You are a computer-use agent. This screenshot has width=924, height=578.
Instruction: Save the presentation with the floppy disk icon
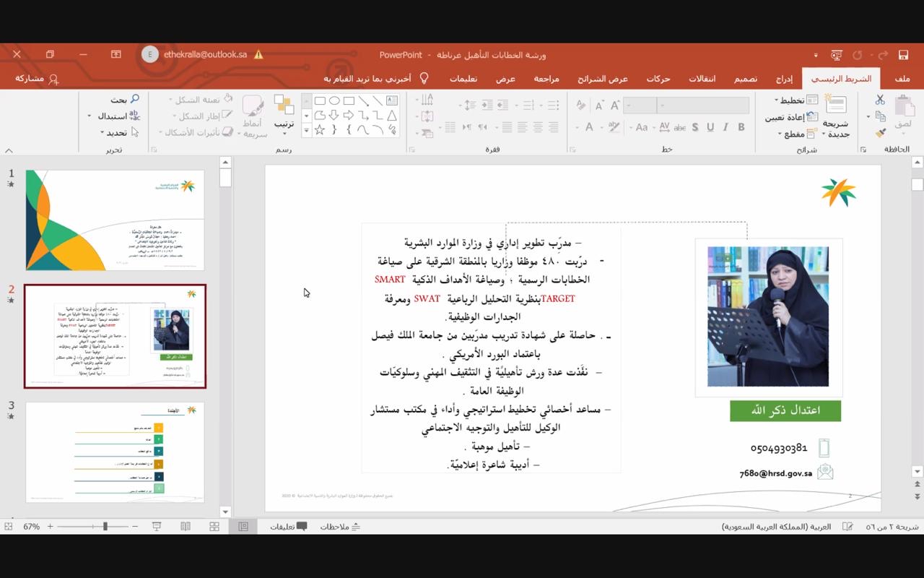903,55
